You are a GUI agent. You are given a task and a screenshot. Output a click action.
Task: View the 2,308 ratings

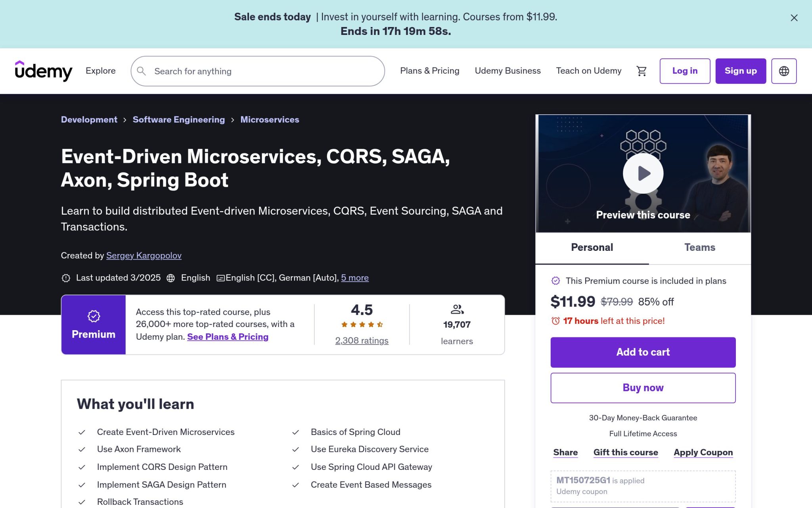pyautogui.click(x=362, y=341)
